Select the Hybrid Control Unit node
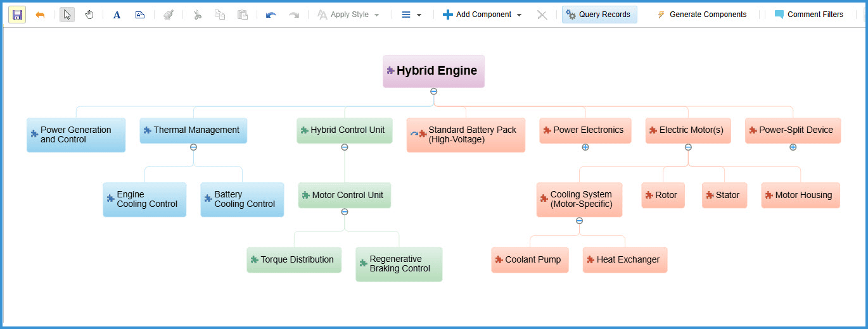868x329 pixels. pos(345,130)
